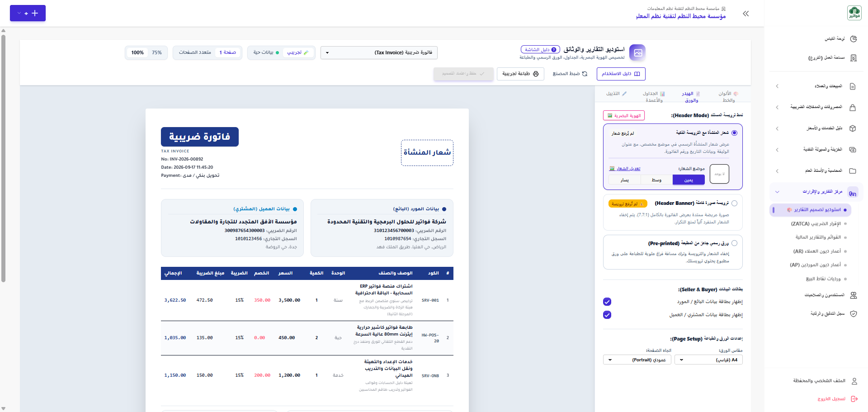Open the dashboard pie-chart icon in sidebar

[854, 39]
